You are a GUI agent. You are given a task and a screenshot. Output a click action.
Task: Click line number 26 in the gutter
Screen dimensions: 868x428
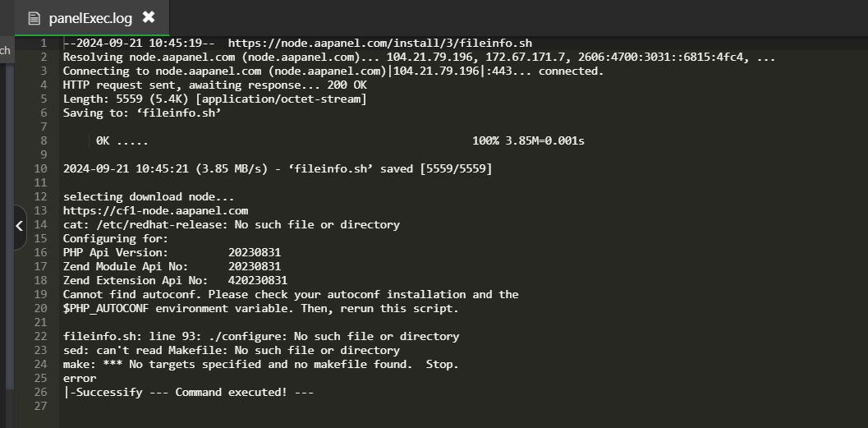(x=40, y=392)
